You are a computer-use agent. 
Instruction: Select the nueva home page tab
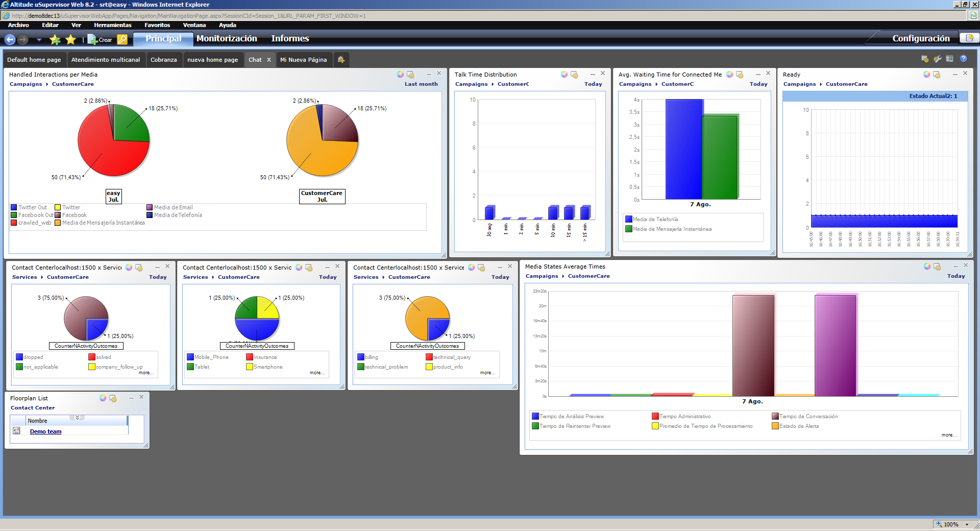click(x=212, y=60)
